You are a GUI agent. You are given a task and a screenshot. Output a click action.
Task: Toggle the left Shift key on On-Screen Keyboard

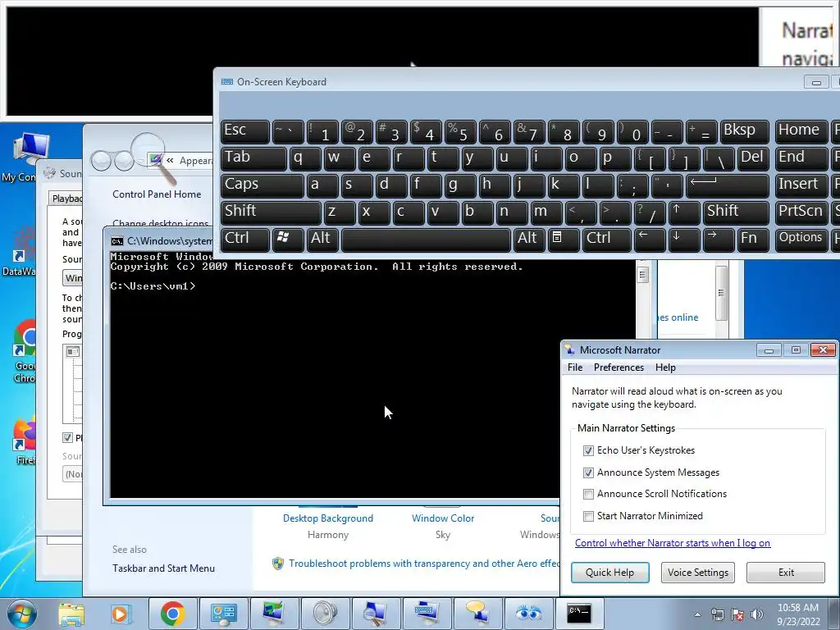click(271, 212)
